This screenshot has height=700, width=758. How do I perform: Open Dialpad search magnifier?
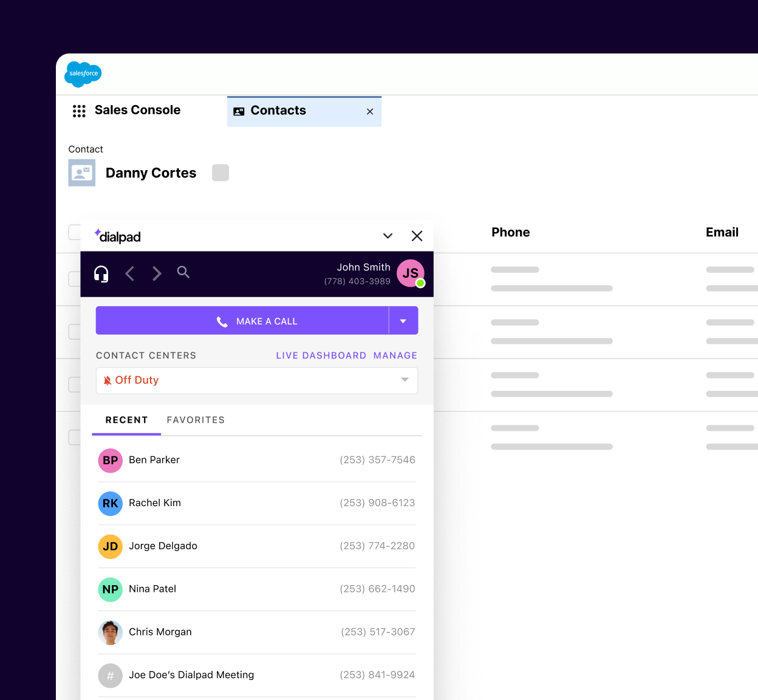183,272
